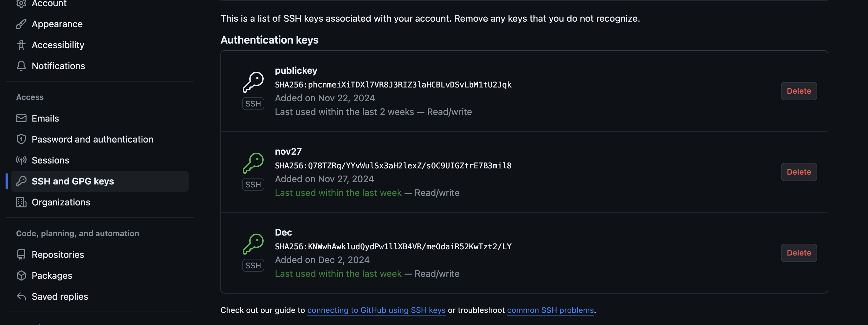868x325 pixels.
Task: Click the white key icon for publickey
Action: (x=253, y=82)
